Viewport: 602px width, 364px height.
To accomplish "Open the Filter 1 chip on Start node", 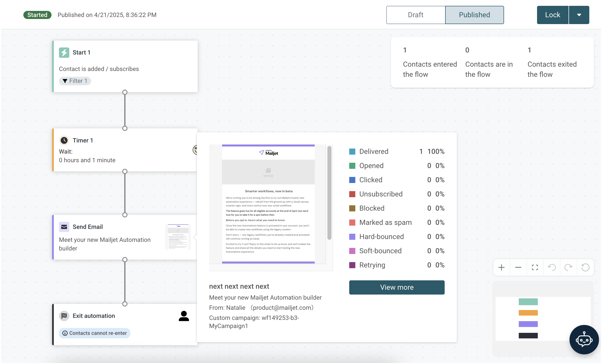I will pyautogui.click(x=75, y=81).
